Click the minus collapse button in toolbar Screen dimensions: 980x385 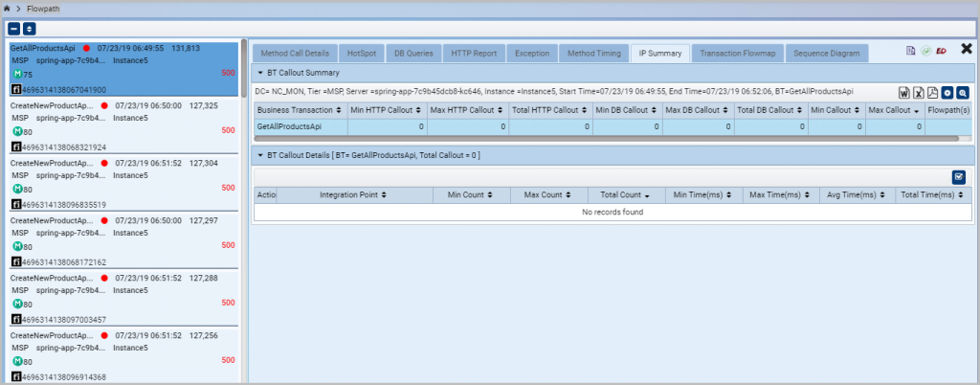click(14, 29)
